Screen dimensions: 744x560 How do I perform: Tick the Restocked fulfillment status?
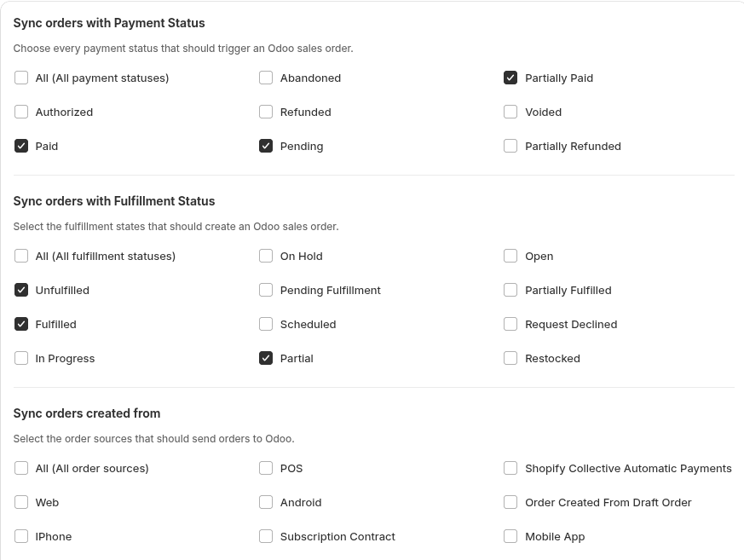click(x=510, y=358)
